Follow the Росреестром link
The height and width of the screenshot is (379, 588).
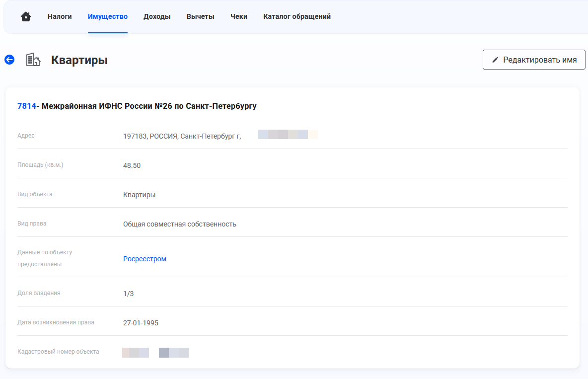(x=145, y=259)
